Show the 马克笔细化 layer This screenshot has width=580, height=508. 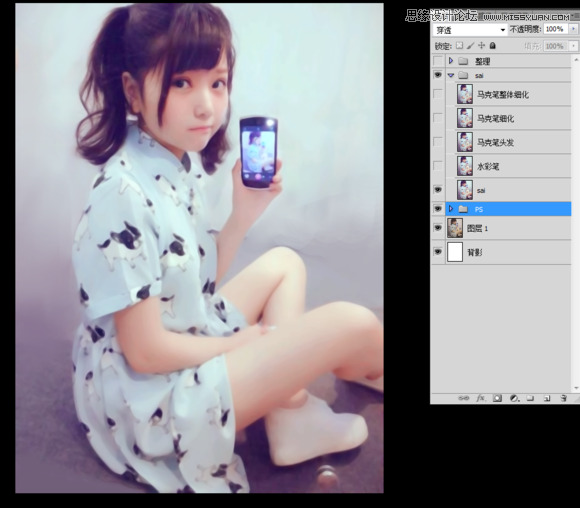coord(438,118)
